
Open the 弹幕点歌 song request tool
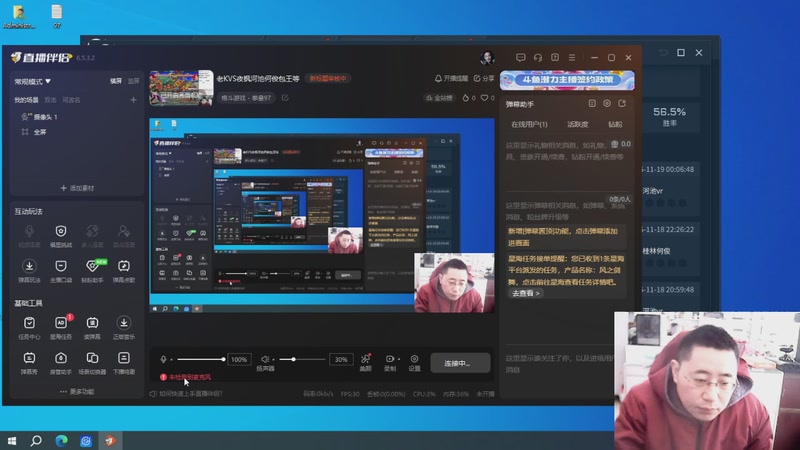tap(123, 266)
